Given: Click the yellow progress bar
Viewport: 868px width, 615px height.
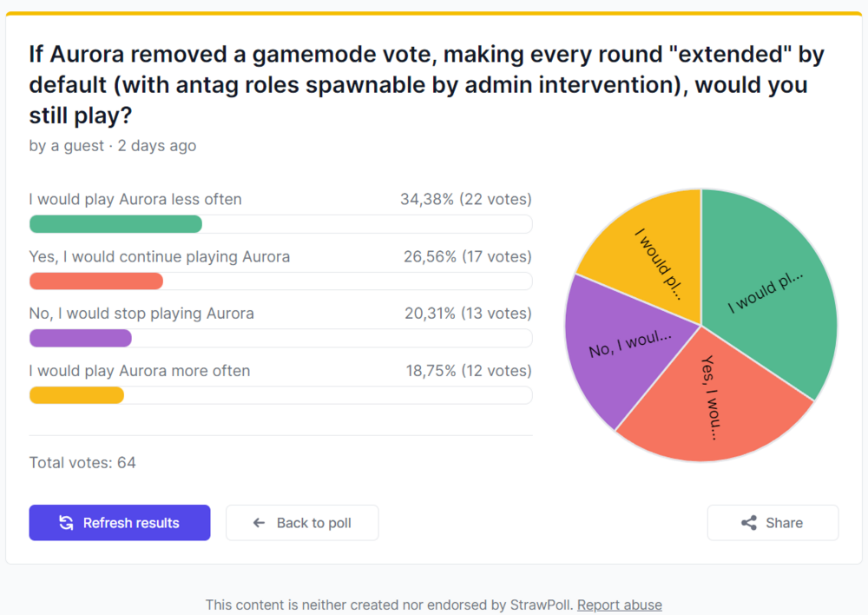Looking at the screenshot, I should [x=76, y=395].
